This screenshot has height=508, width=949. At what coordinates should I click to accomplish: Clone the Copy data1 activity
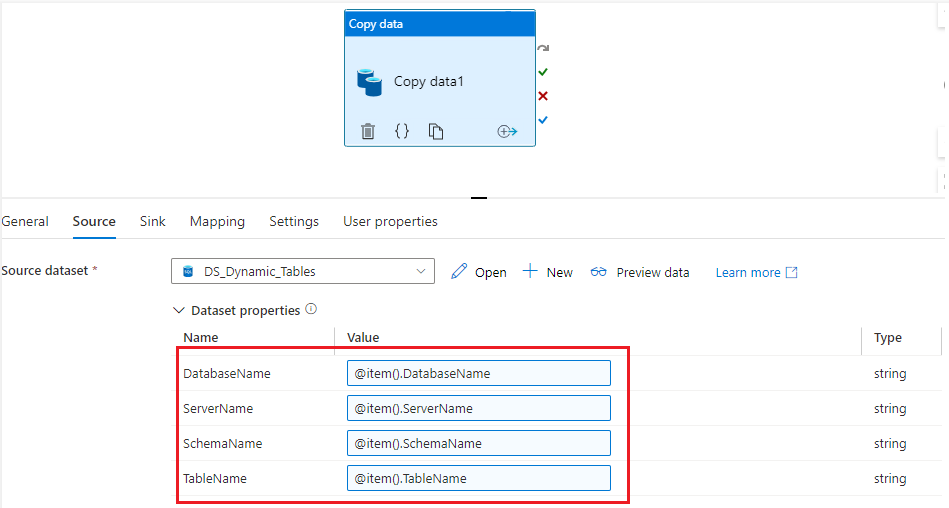pos(436,131)
